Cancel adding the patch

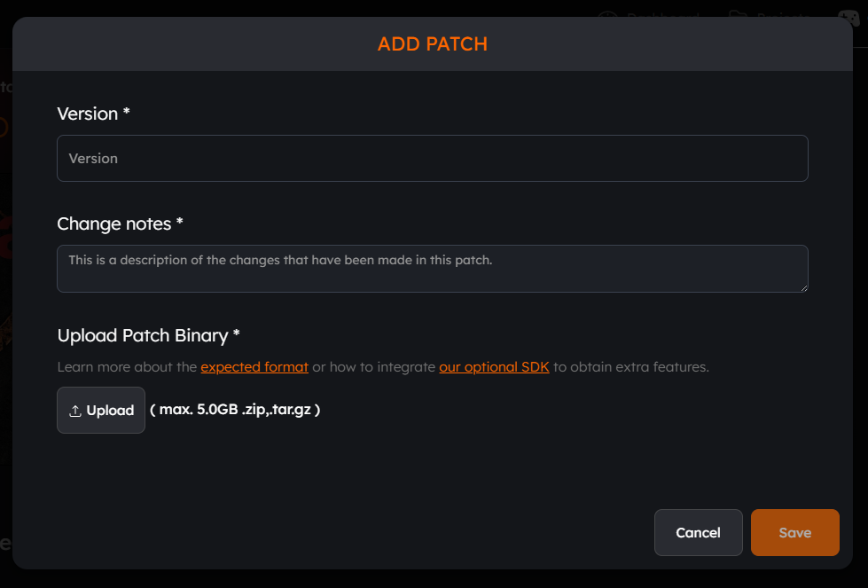click(698, 533)
